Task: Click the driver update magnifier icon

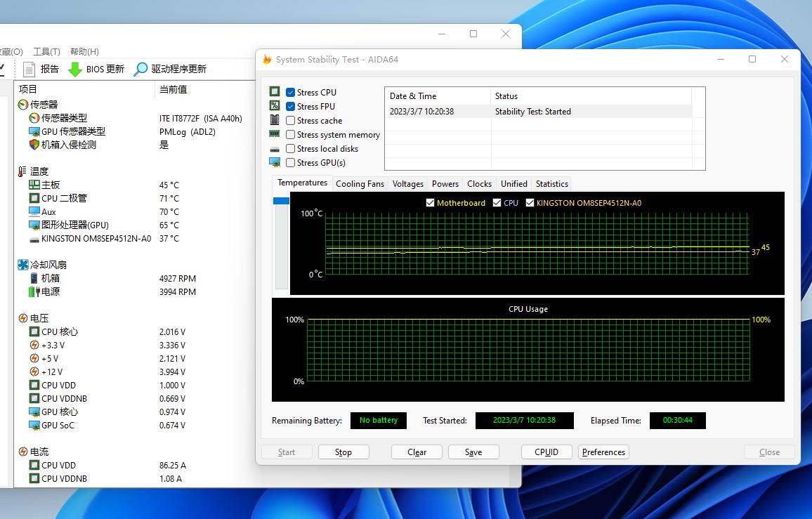Action: coord(141,69)
